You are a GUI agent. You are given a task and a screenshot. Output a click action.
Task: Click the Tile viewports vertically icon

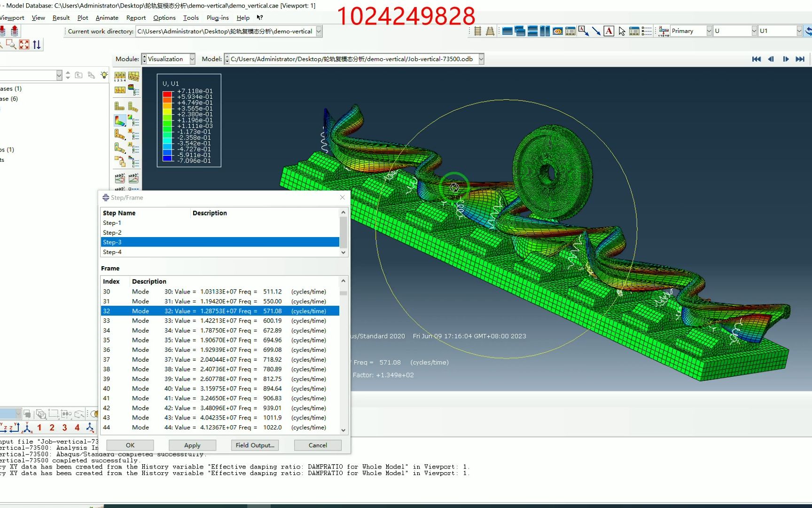tap(545, 31)
